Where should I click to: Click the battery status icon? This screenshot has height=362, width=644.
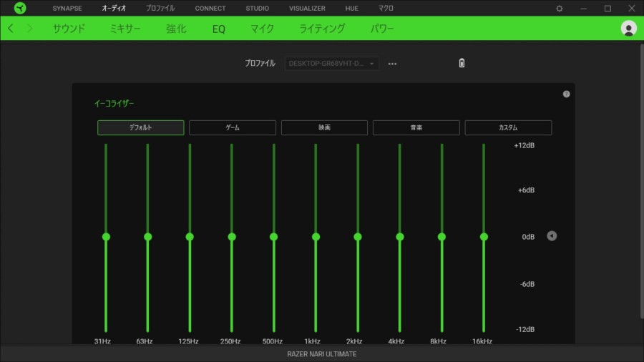[x=462, y=63]
